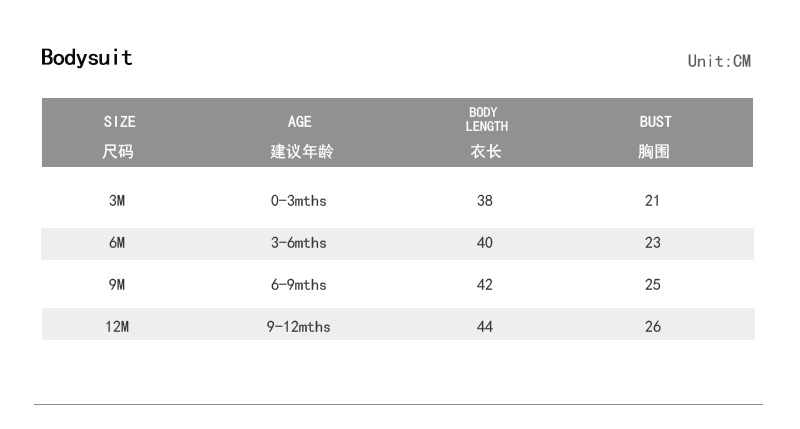Click the 3-6mths age cell
Screen dimensions: 800x429
[298, 243]
